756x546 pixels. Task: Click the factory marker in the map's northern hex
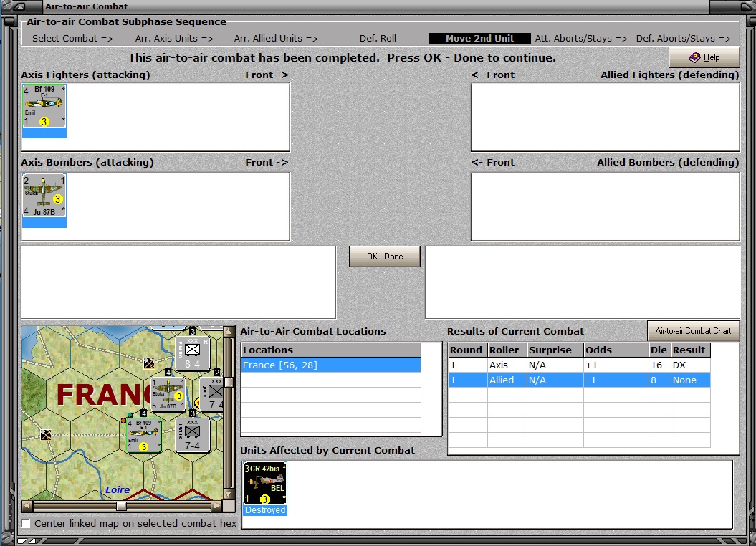pos(149,363)
